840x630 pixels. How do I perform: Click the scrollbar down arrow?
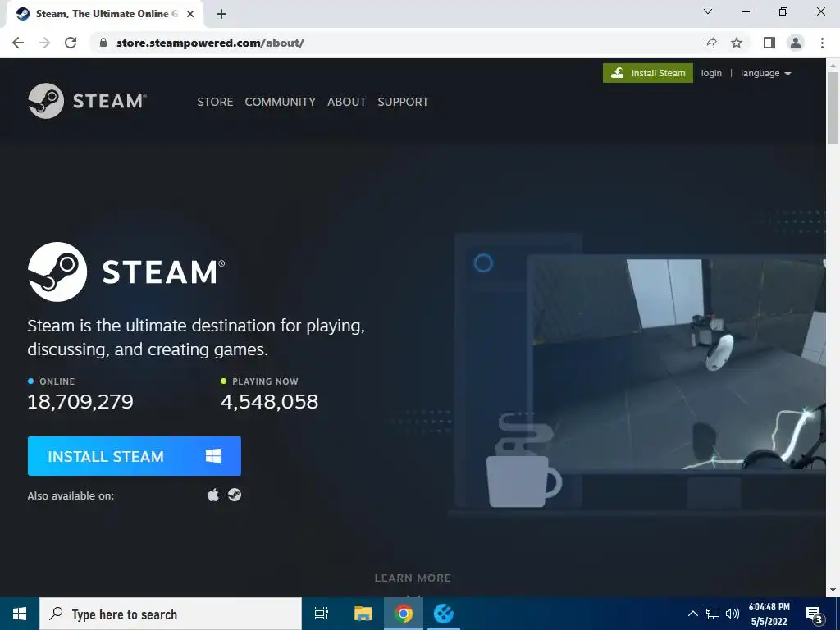pos(833,590)
